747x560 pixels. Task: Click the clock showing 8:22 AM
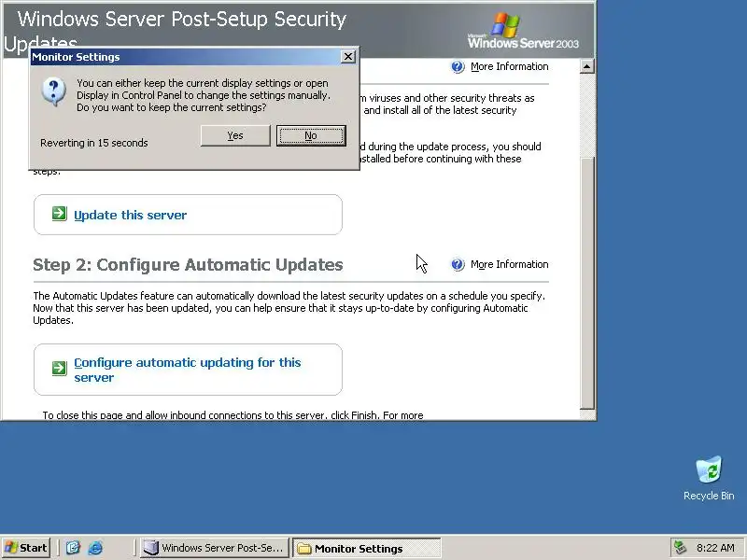[715, 548]
